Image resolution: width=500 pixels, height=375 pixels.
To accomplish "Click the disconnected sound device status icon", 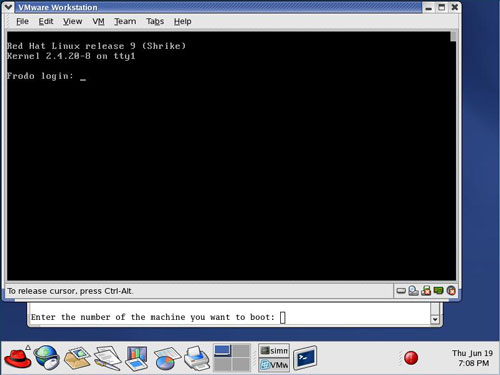I will pos(451,291).
